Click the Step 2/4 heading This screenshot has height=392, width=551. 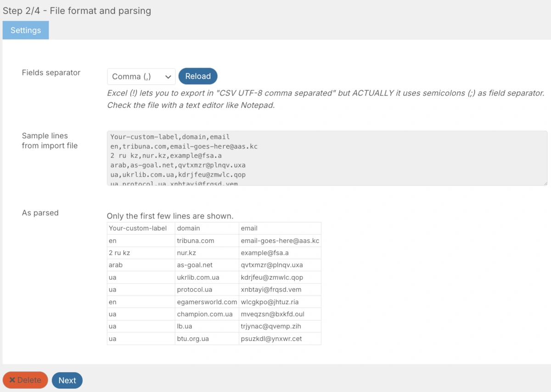tap(77, 11)
